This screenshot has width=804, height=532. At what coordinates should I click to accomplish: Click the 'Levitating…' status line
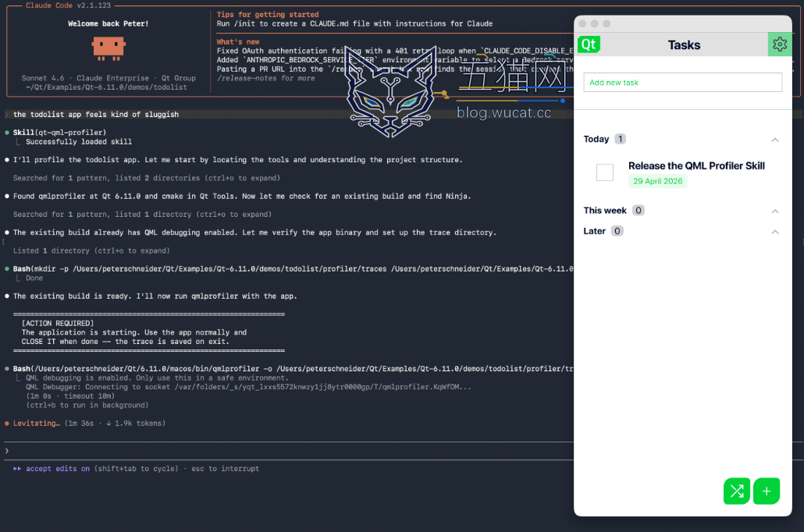pyautogui.click(x=84, y=424)
